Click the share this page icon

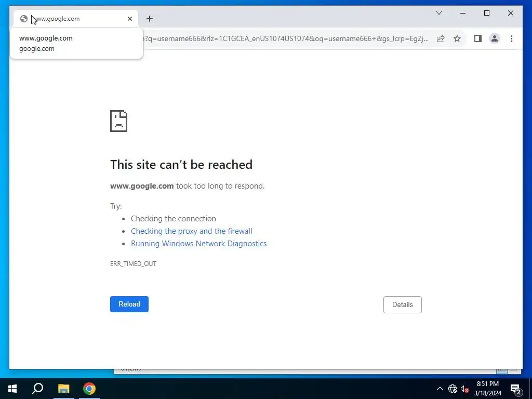coord(441,38)
